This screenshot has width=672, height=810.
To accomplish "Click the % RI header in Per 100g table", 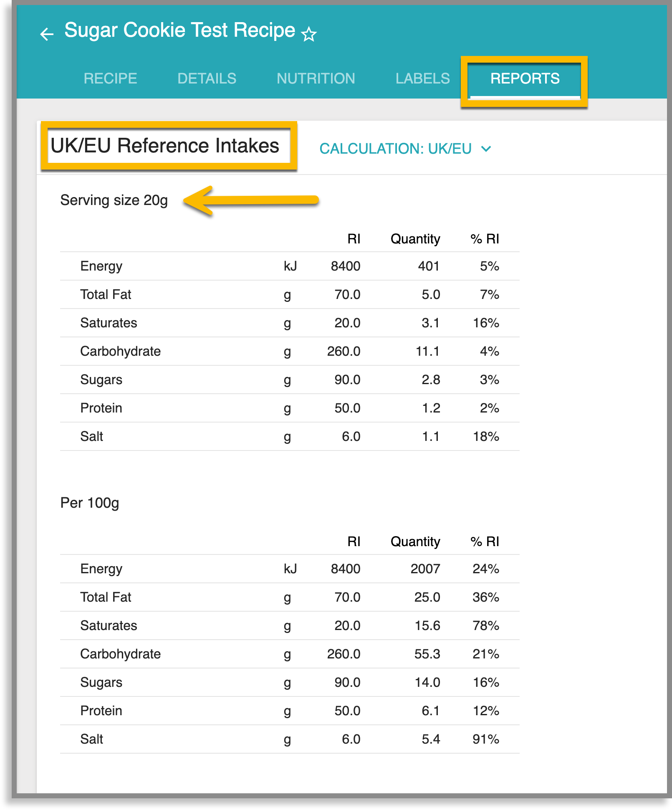I will tap(484, 542).
